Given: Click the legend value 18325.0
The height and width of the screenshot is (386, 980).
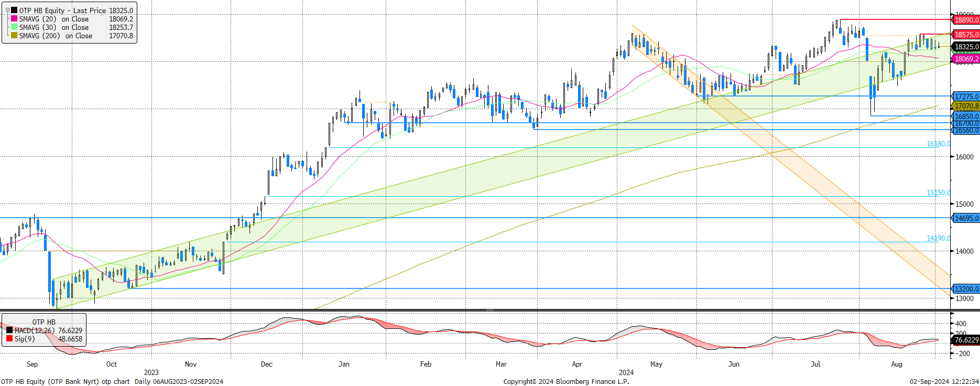Looking at the screenshot, I should point(121,10).
